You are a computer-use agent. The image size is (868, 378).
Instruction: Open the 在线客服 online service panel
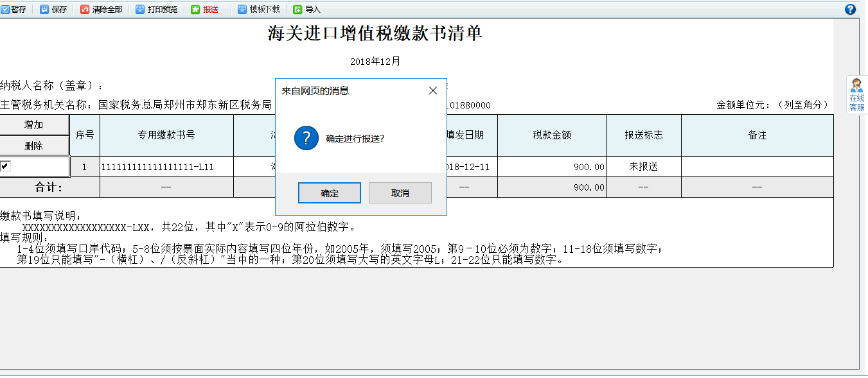[x=856, y=95]
